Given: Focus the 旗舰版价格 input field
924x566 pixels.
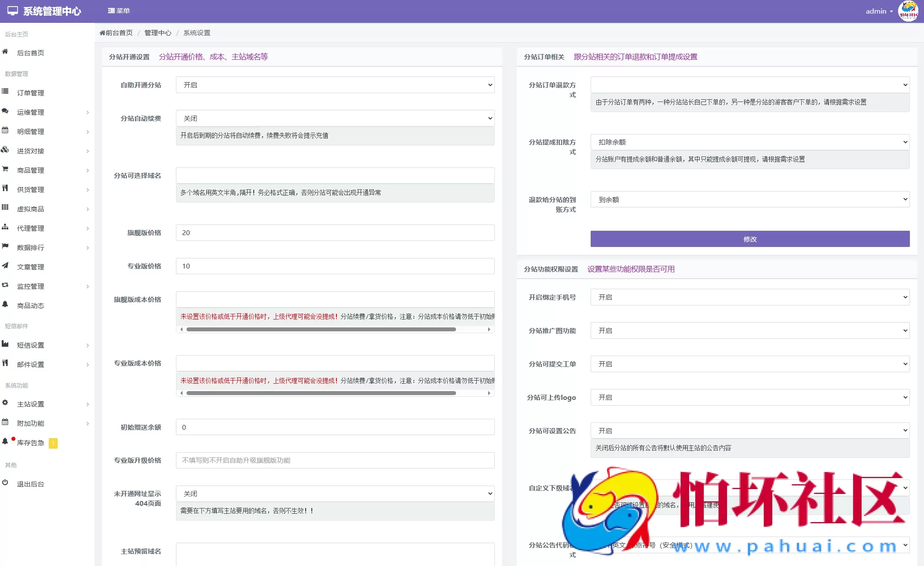Looking at the screenshot, I should [x=335, y=232].
